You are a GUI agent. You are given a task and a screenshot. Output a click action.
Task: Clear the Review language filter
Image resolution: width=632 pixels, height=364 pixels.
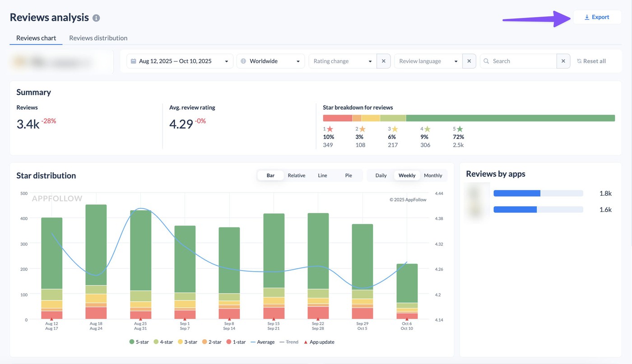point(469,61)
